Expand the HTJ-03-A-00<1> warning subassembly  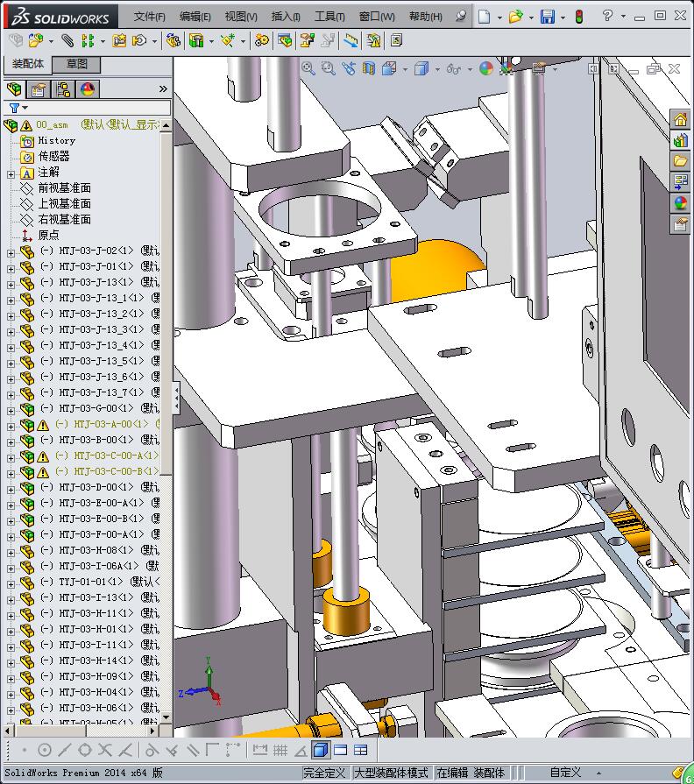click(x=11, y=427)
